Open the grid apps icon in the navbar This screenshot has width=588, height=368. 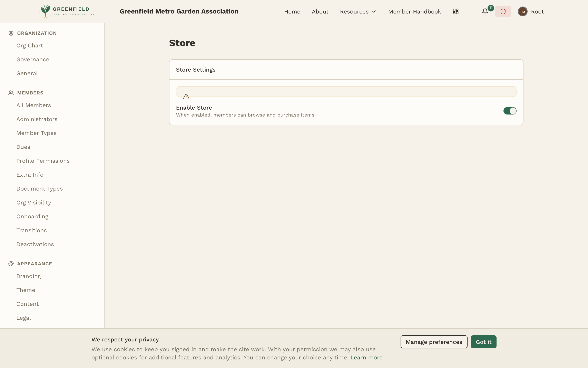point(455,11)
